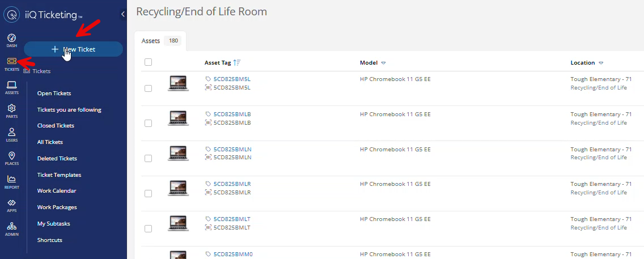Open the Report chart icon
The image size is (644, 259).
point(11,181)
